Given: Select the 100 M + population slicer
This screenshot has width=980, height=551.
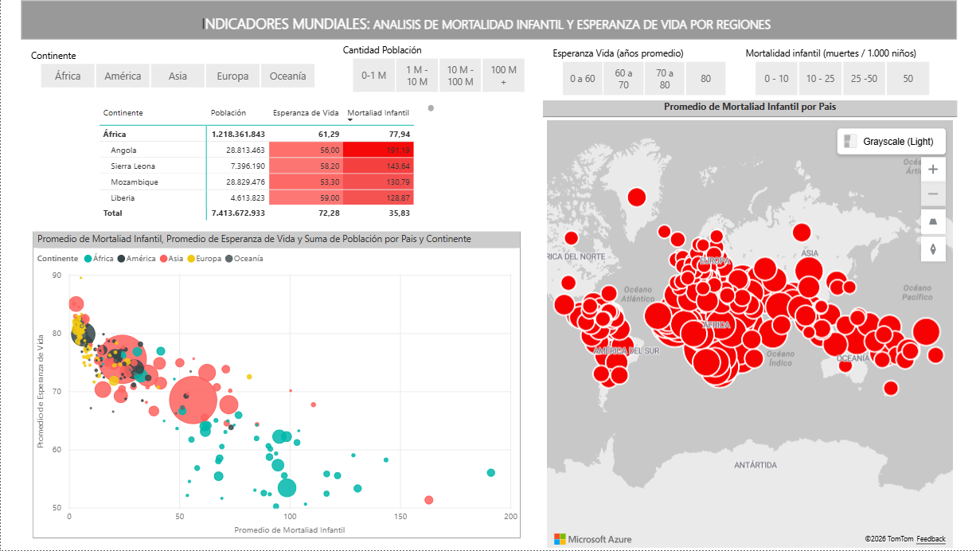Looking at the screenshot, I should coord(503,76).
